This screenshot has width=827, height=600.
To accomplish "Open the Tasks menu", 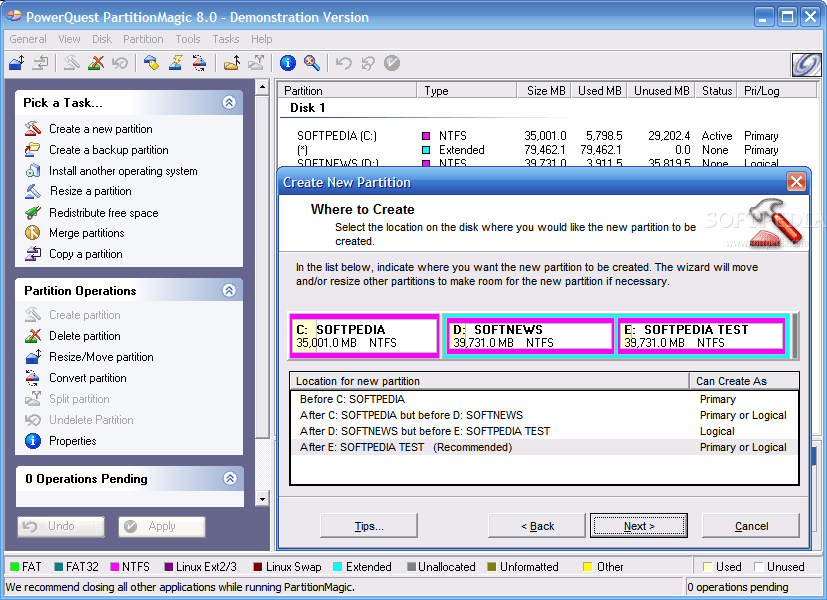I will (226, 39).
